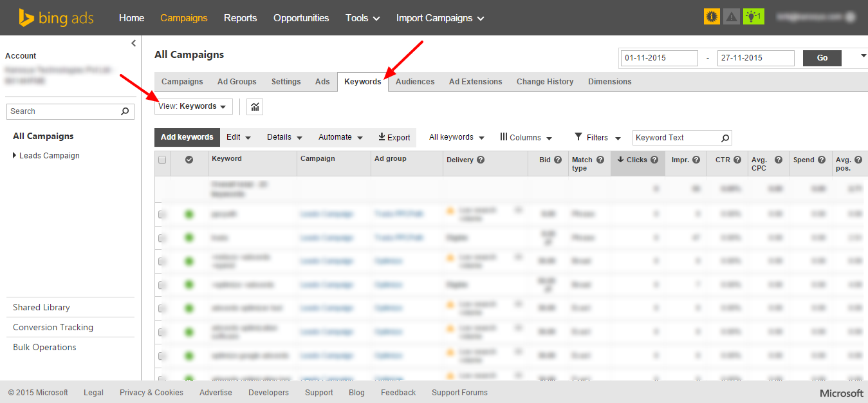Open the grey warning triangle icon

pyautogui.click(x=731, y=17)
